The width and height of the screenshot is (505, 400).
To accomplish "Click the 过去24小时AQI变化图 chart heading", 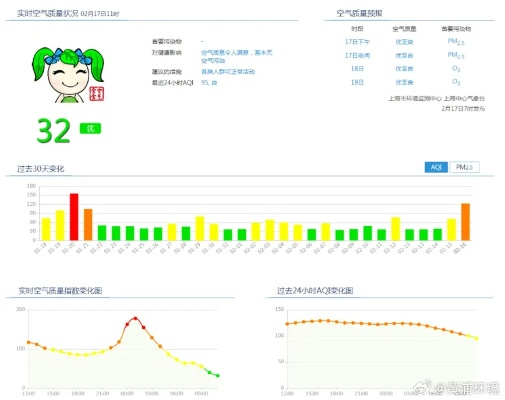I will tap(315, 291).
